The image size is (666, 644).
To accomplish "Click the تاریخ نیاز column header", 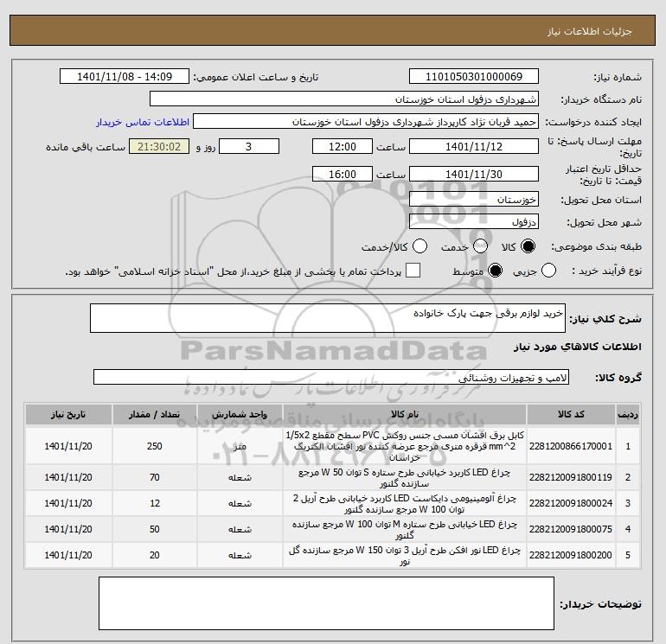I will (68, 414).
